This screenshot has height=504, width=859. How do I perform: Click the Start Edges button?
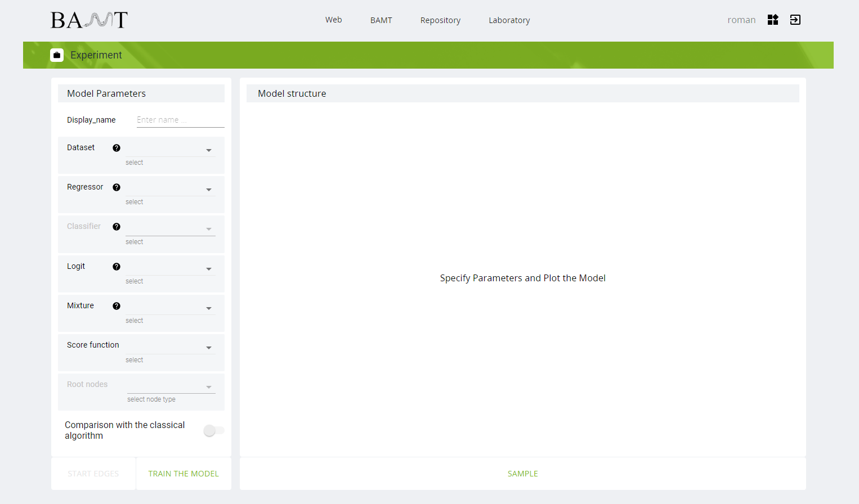click(93, 474)
